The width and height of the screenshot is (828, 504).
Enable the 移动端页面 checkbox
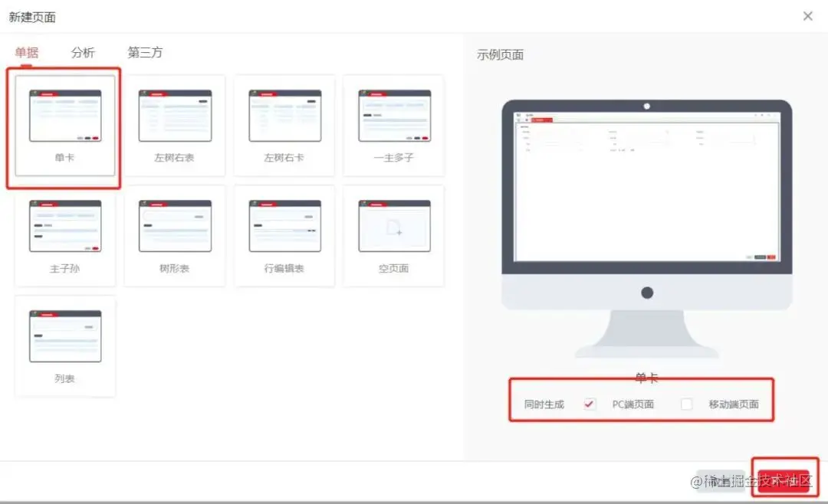(x=686, y=404)
